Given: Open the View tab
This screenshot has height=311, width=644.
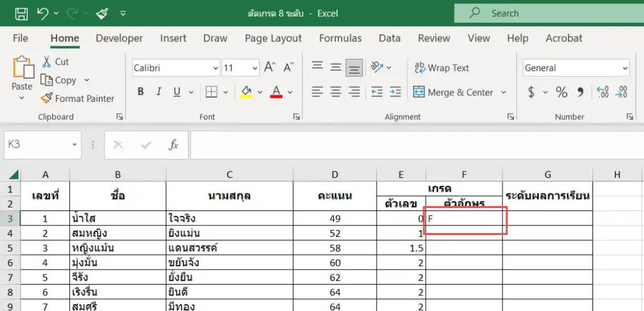Looking at the screenshot, I should [x=479, y=38].
